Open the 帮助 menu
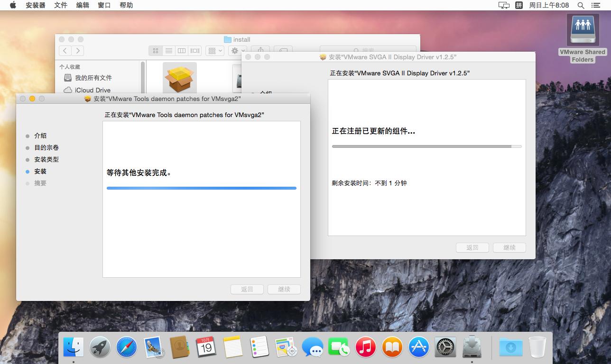The width and height of the screenshot is (611, 364). (126, 5)
